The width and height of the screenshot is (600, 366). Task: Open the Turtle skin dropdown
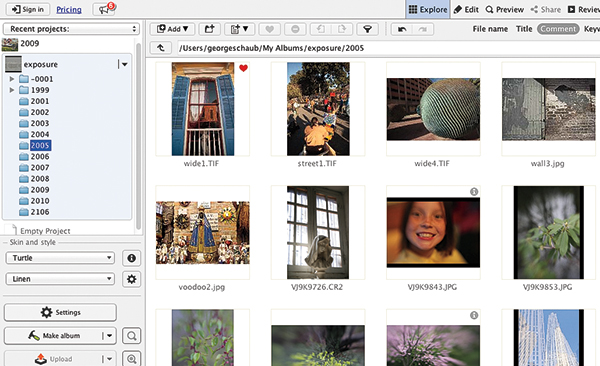coord(60,258)
